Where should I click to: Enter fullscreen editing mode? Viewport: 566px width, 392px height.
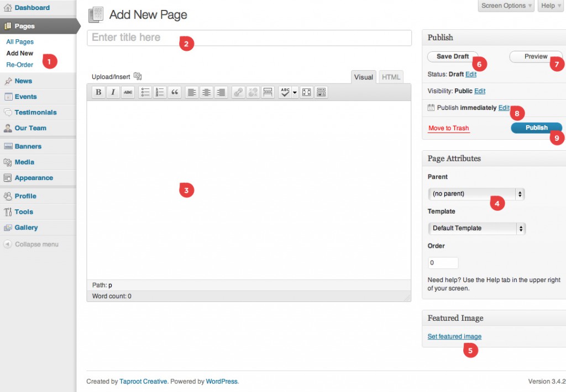click(306, 92)
